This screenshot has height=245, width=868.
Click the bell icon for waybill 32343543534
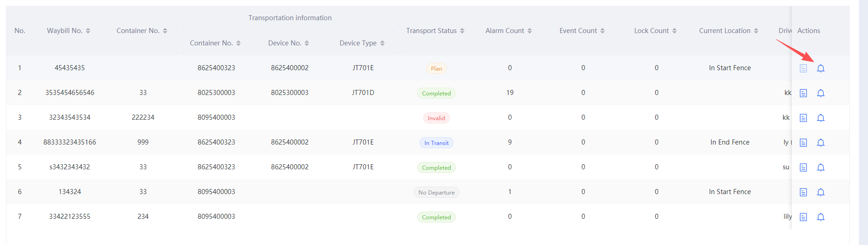pos(821,118)
